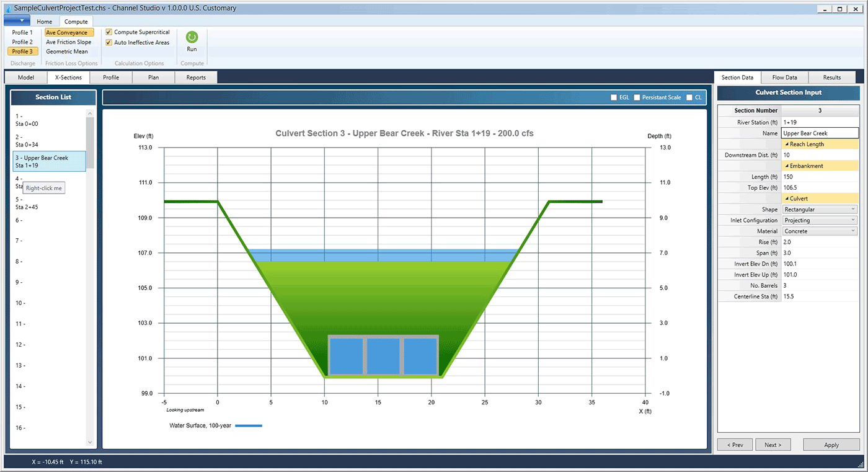Select Geometric Mean friction loss option
This screenshot has width=868, height=472.
[x=68, y=51]
